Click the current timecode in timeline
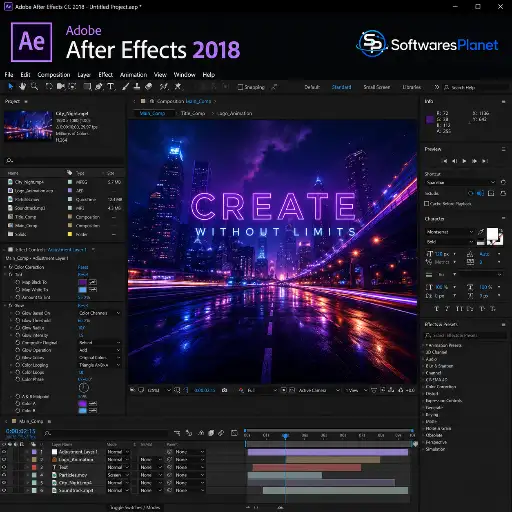The image size is (512, 512). point(20,431)
